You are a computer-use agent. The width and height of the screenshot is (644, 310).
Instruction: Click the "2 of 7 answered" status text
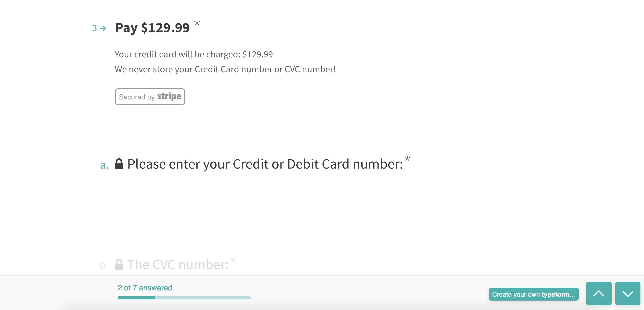click(x=145, y=288)
